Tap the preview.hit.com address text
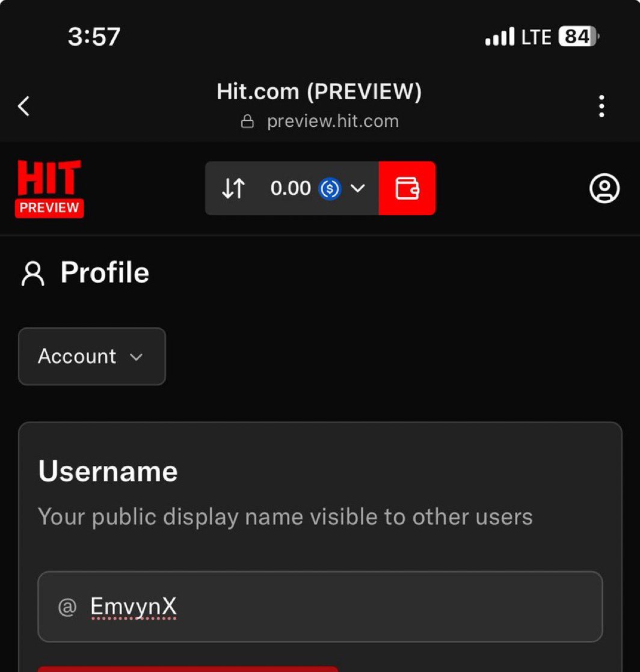This screenshot has width=640, height=672. tap(333, 121)
